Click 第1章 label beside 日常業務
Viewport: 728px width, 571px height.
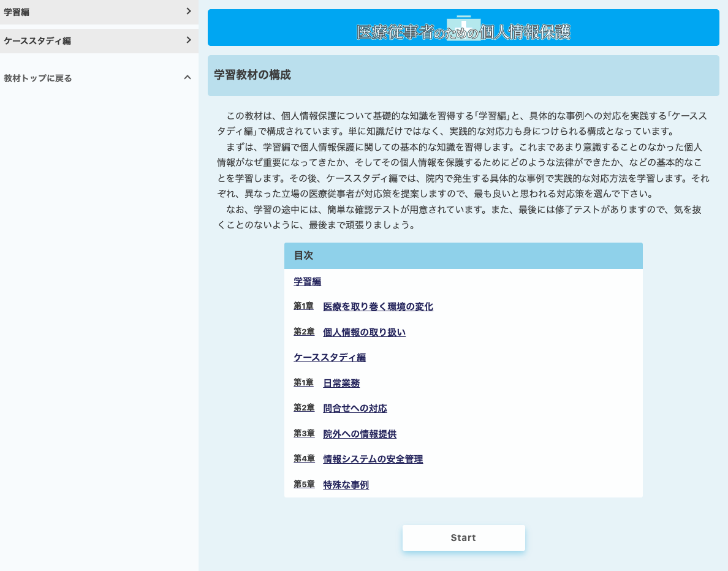click(304, 382)
